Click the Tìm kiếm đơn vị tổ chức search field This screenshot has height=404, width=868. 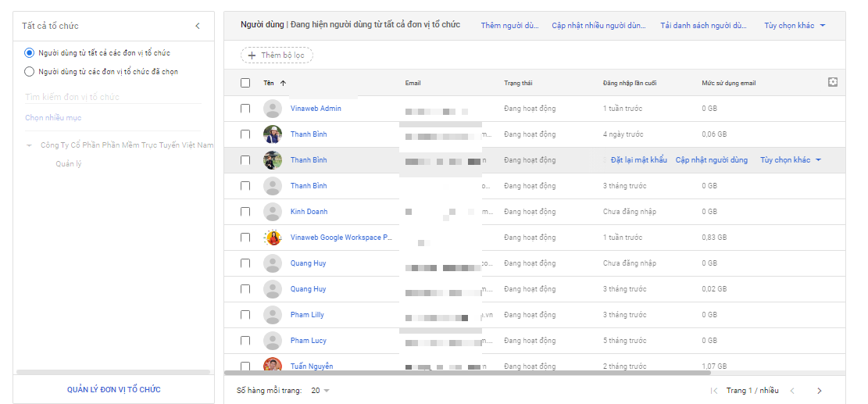click(x=113, y=97)
